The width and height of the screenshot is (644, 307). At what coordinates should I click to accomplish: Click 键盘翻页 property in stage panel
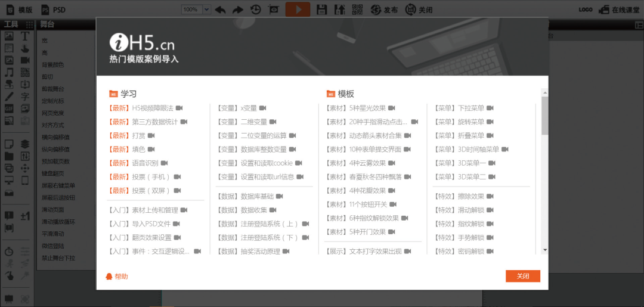pyautogui.click(x=53, y=173)
